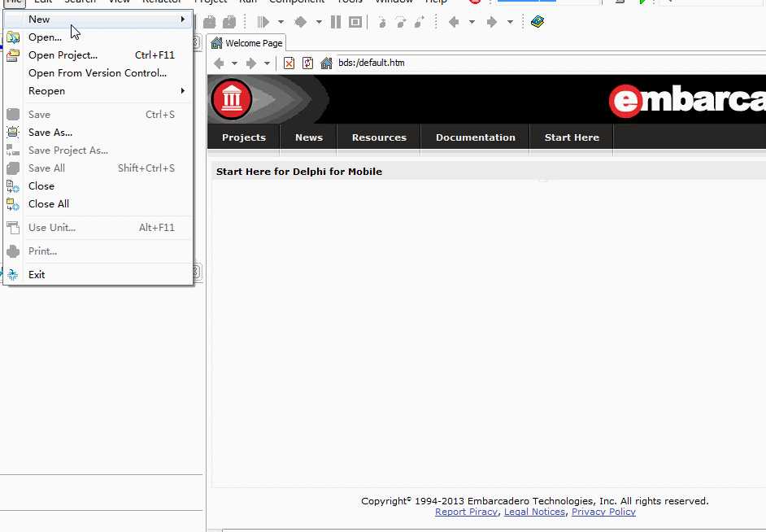Open the Run button dropdown arrow
766x532 pixels.
281,22
